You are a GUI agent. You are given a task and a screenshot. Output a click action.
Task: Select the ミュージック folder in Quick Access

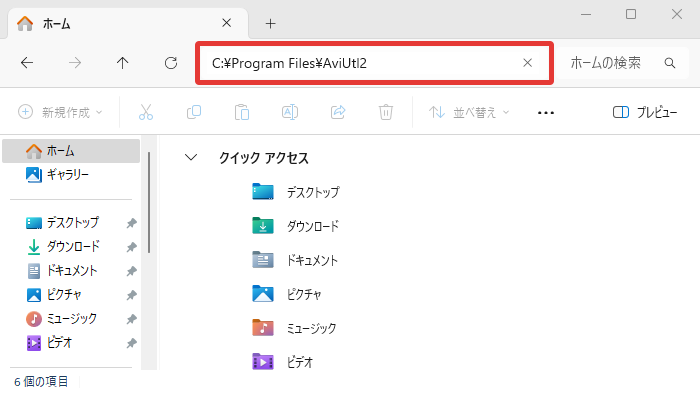294,328
